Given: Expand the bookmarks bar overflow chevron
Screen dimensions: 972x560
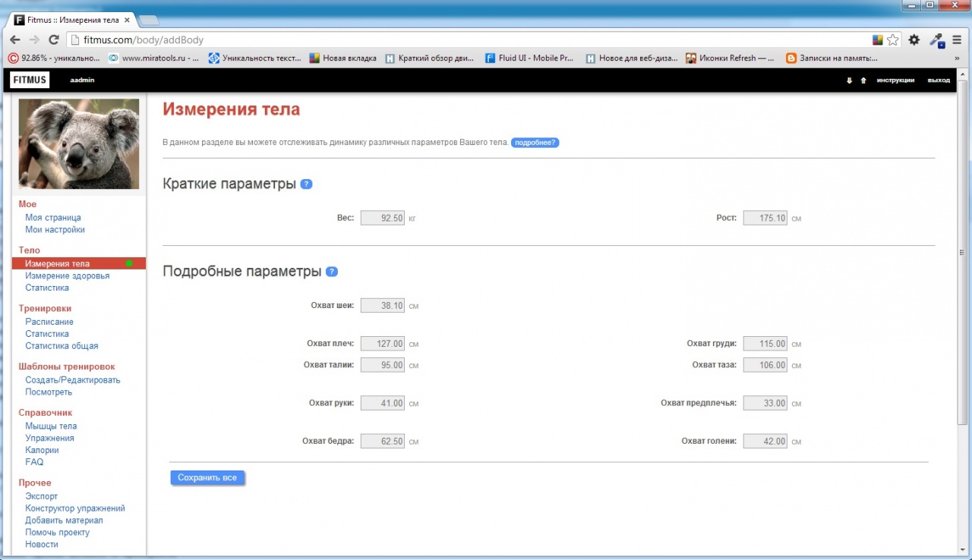Looking at the screenshot, I should [956, 58].
